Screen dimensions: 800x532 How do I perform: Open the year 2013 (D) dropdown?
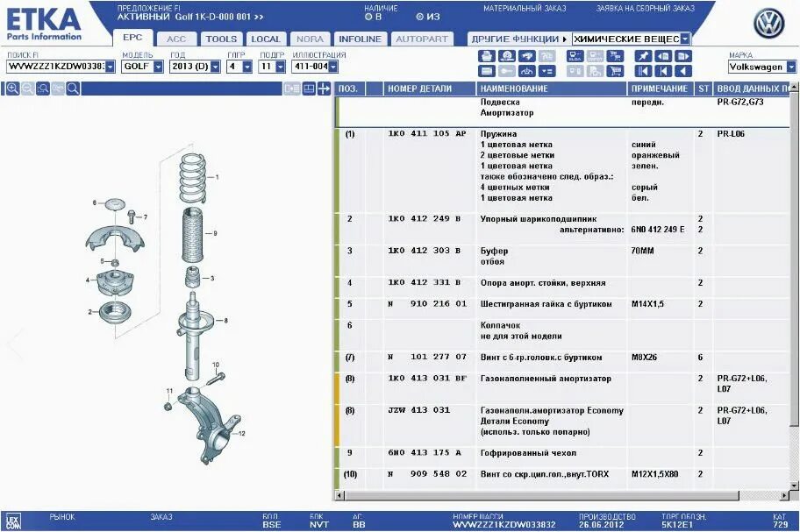pos(215,67)
